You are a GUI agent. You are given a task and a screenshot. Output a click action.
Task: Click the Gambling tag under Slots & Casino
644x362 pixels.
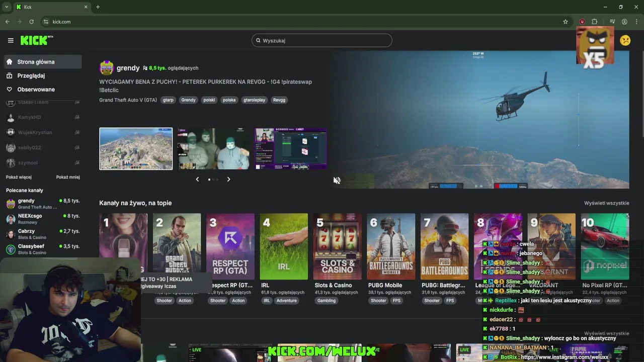pyautogui.click(x=327, y=301)
